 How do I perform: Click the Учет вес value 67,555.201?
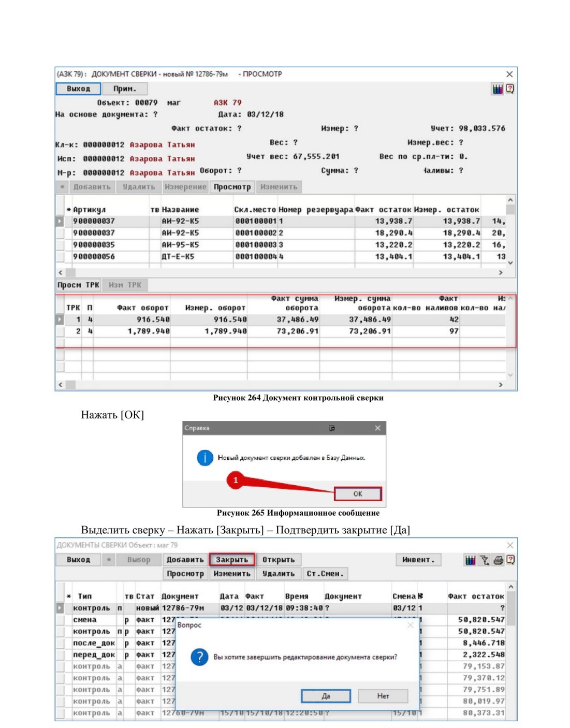point(316,156)
